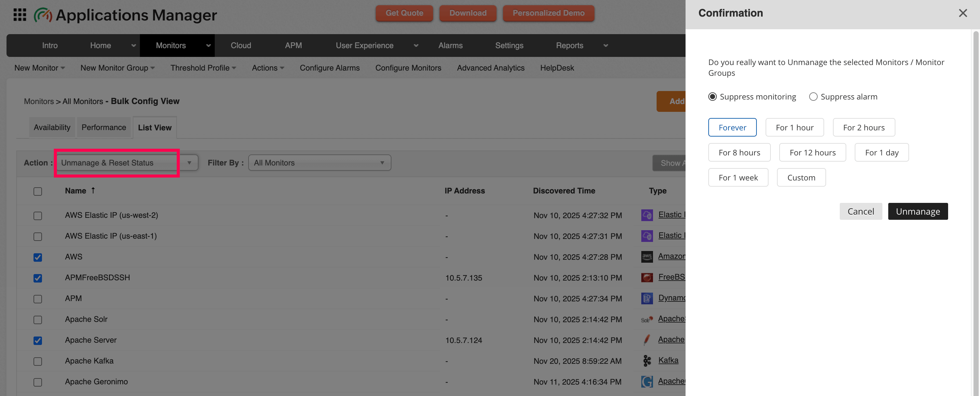Open the New Monitor dropdown
980x396 pixels.
pyautogui.click(x=40, y=68)
